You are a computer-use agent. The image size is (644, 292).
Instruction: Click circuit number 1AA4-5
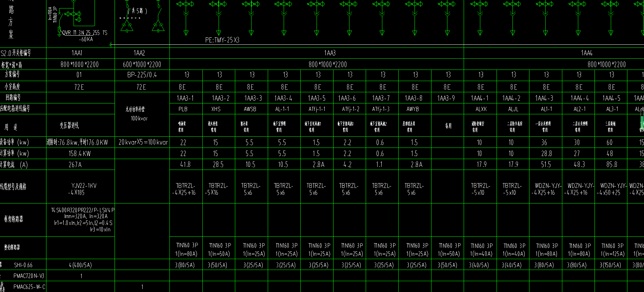[611, 98]
